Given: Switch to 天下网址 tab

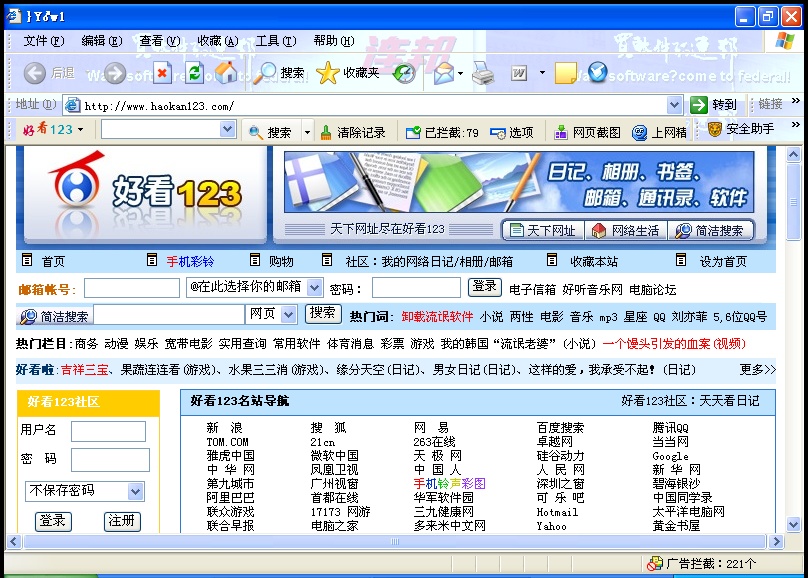Looking at the screenshot, I should [x=544, y=230].
